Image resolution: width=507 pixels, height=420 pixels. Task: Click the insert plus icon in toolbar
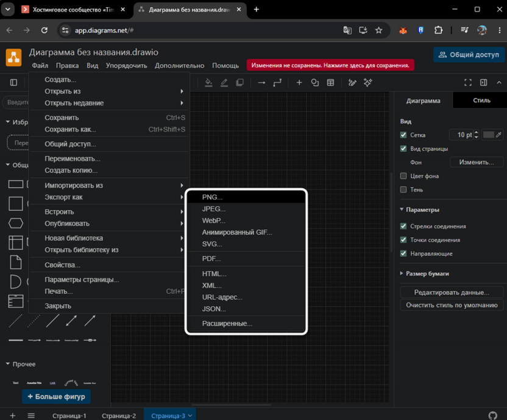pyautogui.click(x=299, y=83)
